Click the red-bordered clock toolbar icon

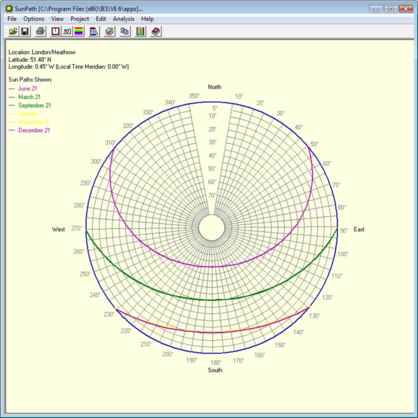coord(56,31)
